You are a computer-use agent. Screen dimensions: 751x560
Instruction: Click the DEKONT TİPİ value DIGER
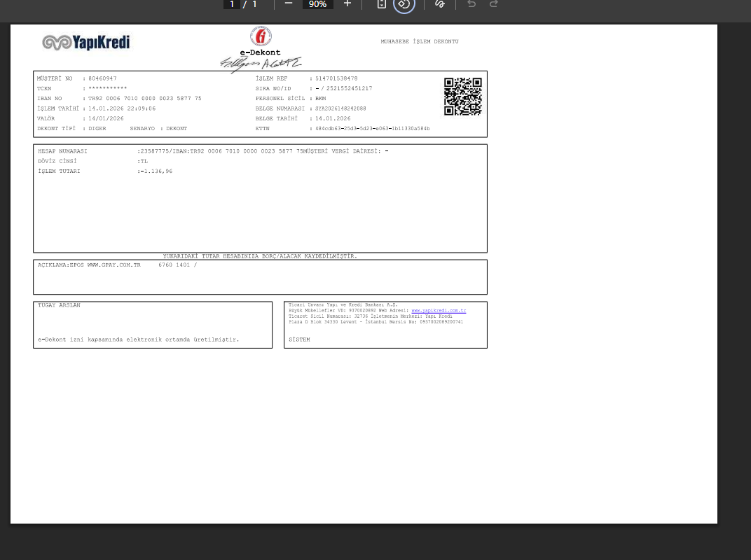click(97, 129)
